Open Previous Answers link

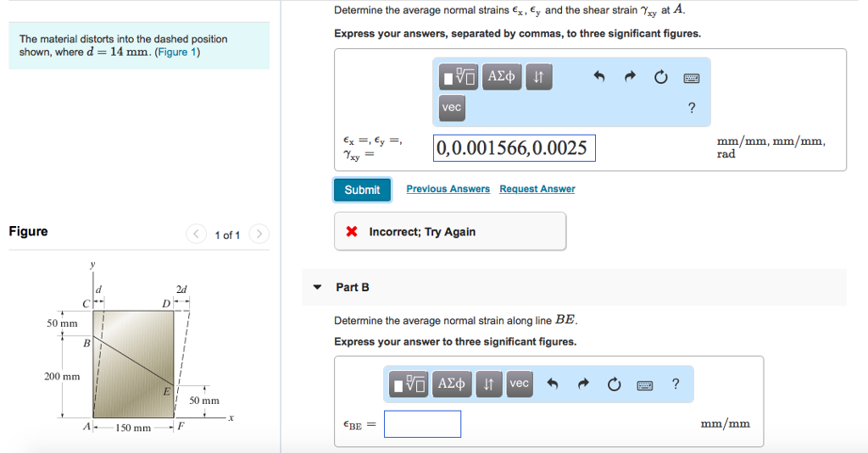pyautogui.click(x=448, y=189)
